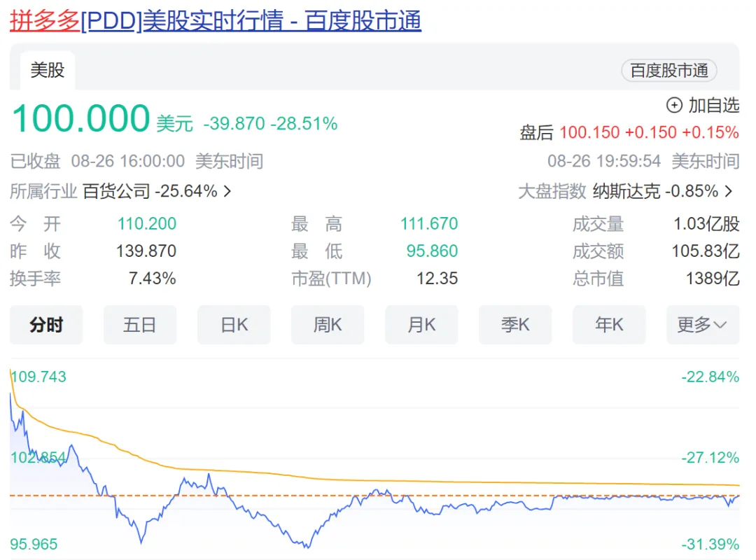The height and width of the screenshot is (560, 756).
Task: Click the chart axis label -22.84%
Action: coord(710,377)
